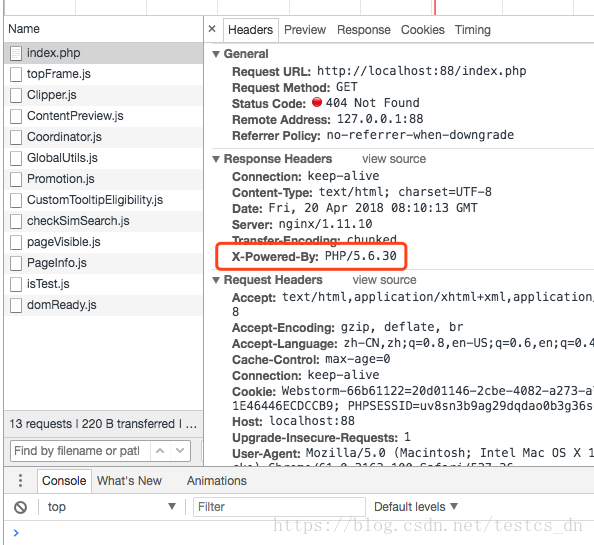Select the ContentPreview.js request

[104, 116]
